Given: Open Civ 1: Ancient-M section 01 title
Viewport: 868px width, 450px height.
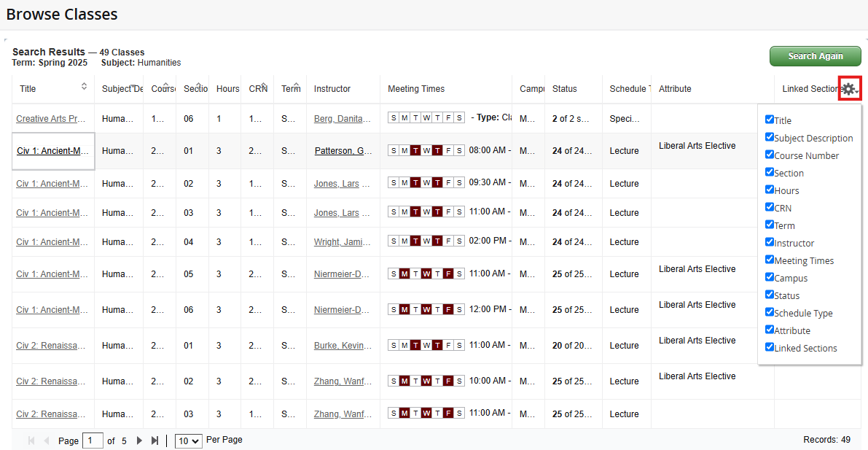Looking at the screenshot, I should pyautogui.click(x=52, y=151).
